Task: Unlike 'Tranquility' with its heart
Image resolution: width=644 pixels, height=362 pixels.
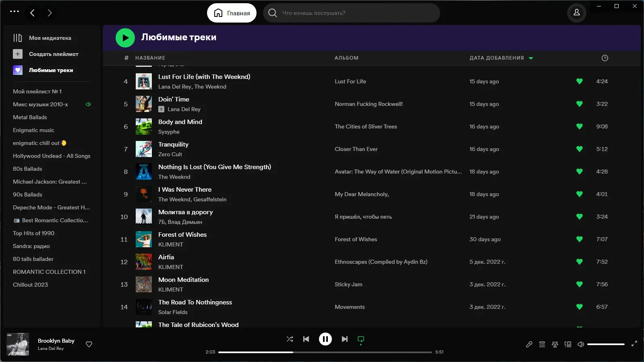Action: pos(580,149)
